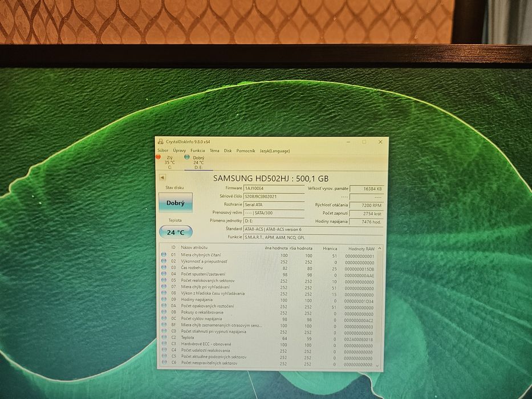Click the Funkcie field S.M.A.R.T., APM
The image size is (532, 399).
(x=314, y=238)
